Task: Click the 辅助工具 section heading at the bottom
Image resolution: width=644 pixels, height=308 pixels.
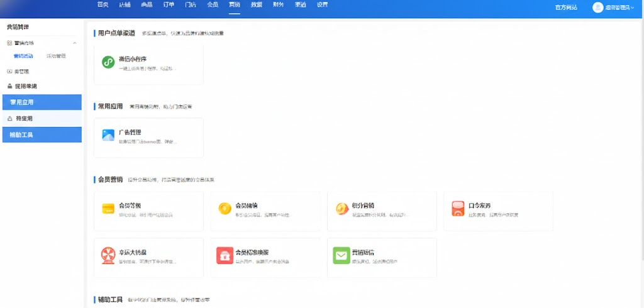Action: click(x=111, y=300)
